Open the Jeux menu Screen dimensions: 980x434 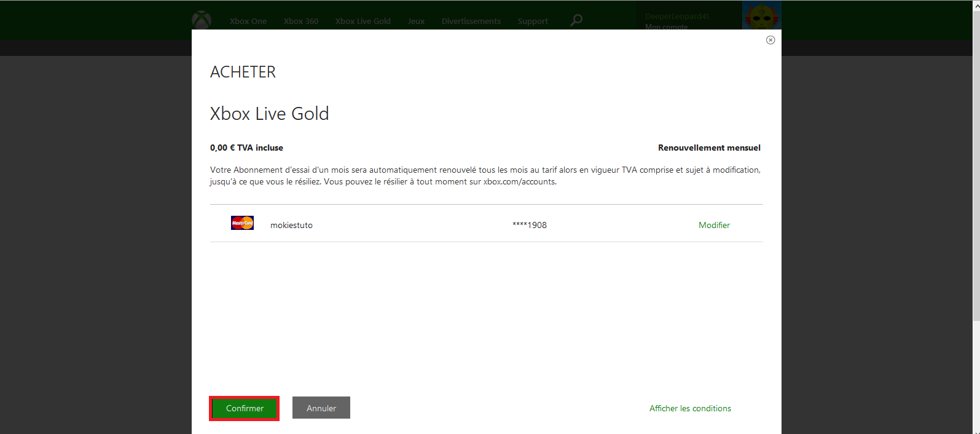416,21
